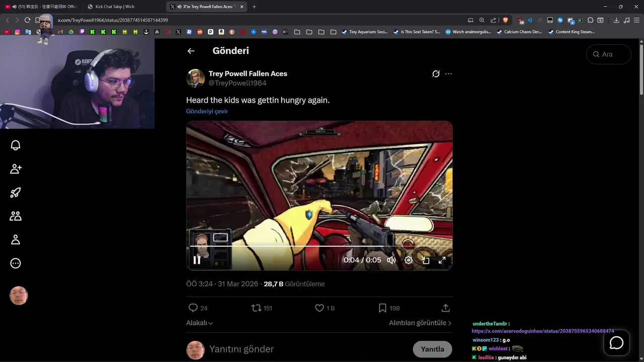
Task: Open the browser downloads icon
Action: (x=616, y=20)
